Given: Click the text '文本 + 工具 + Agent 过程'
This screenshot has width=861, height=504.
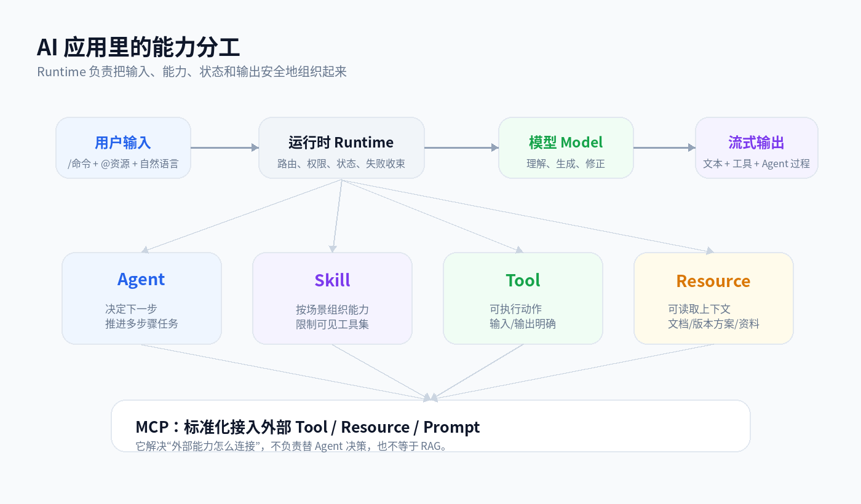Looking at the screenshot, I should pos(756,163).
